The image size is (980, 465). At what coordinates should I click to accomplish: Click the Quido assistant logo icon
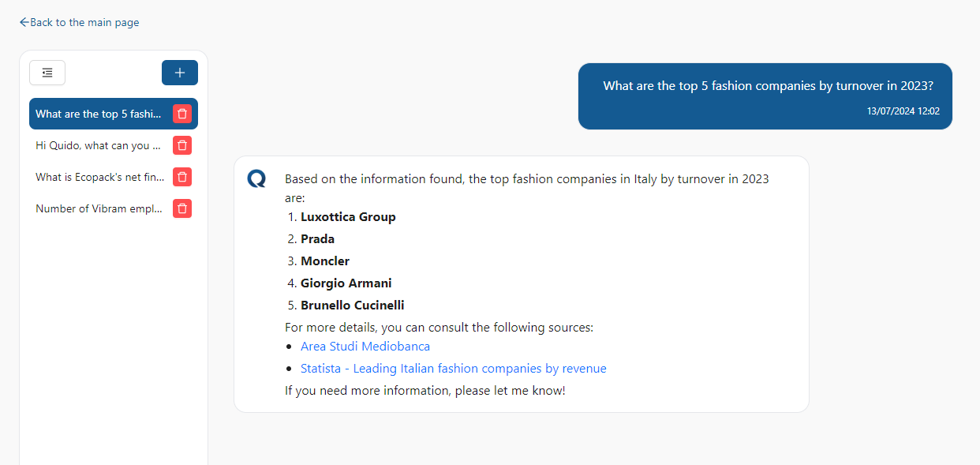[256, 179]
